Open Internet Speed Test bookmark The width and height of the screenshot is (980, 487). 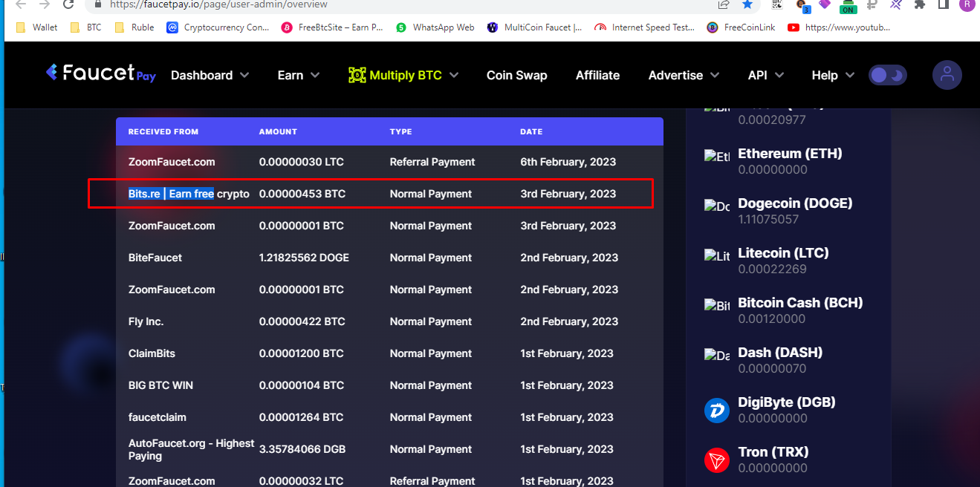click(x=644, y=27)
